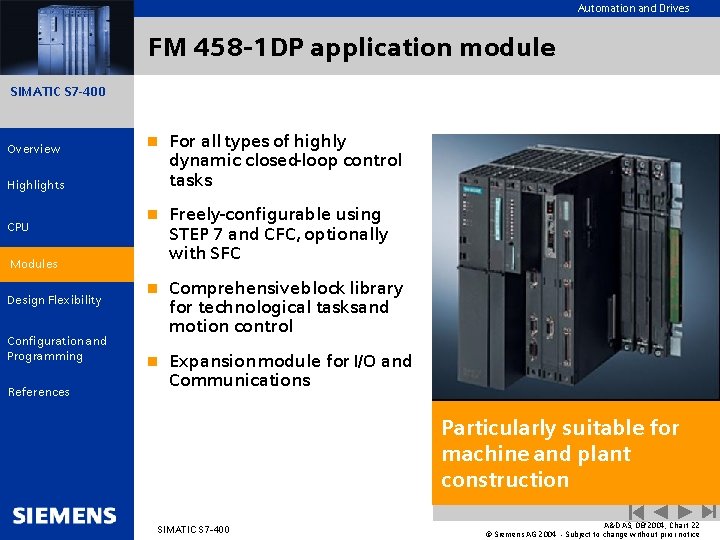
Task: Click the Siemens AG 2004 copyright notice
Action: [592, 534]
